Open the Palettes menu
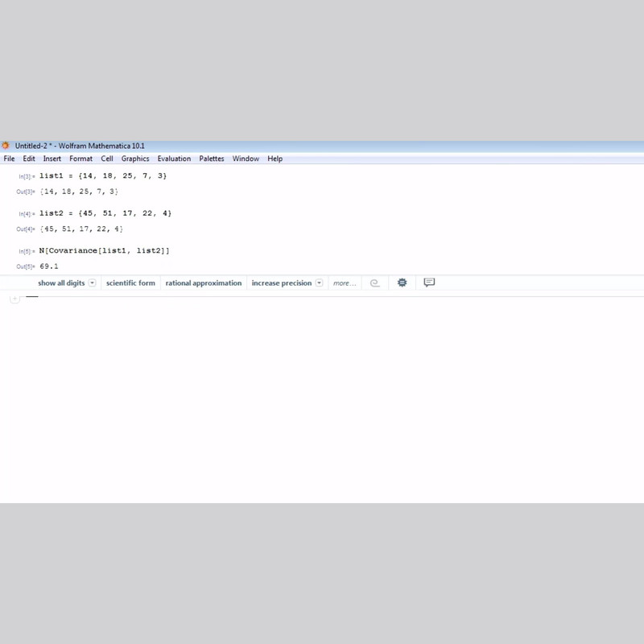The image size is (644, 644). (x=212, y=159)
